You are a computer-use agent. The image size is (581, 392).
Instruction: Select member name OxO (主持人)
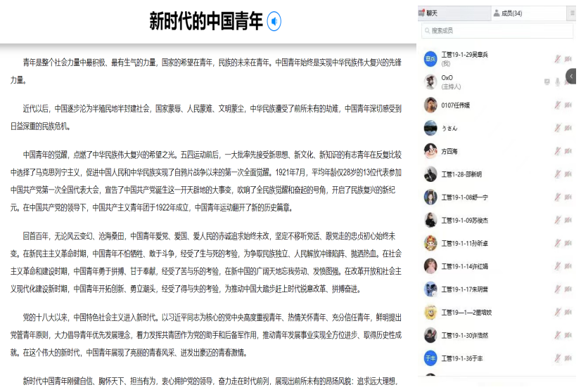click(451, 81)
